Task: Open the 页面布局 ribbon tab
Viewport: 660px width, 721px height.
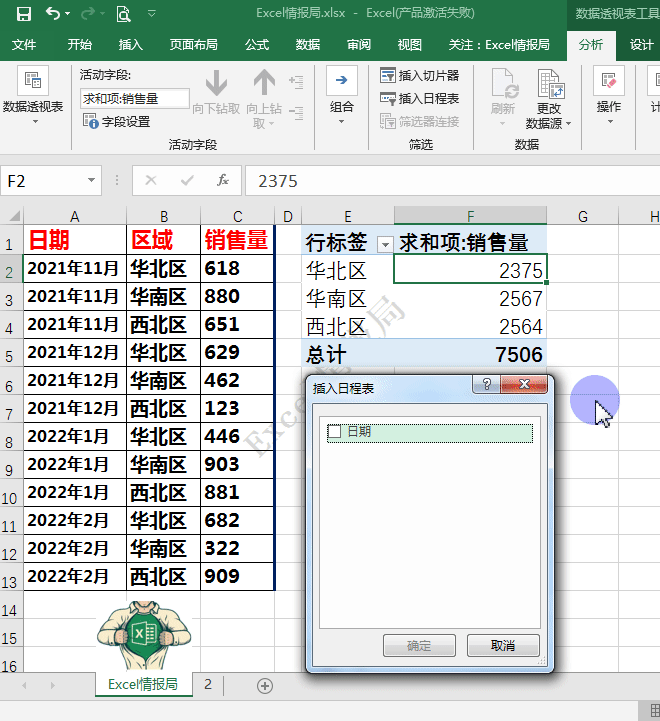Action: pos(194,45)
